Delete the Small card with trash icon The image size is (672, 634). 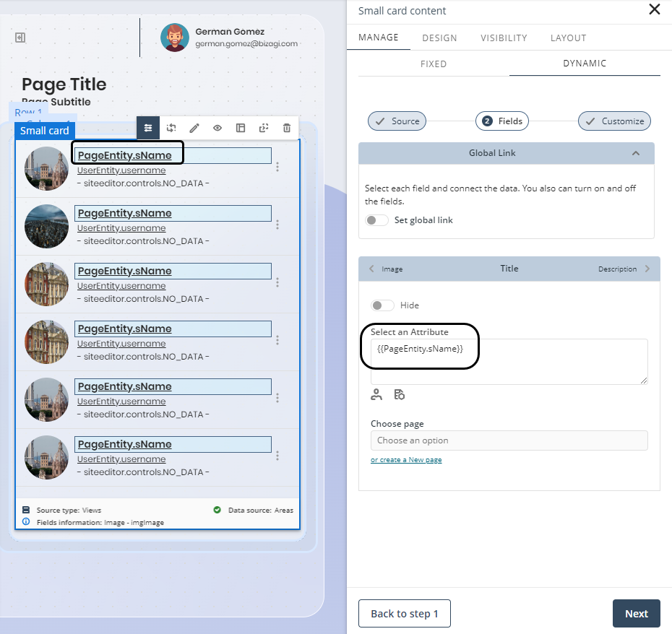click(x=287, y=128)
